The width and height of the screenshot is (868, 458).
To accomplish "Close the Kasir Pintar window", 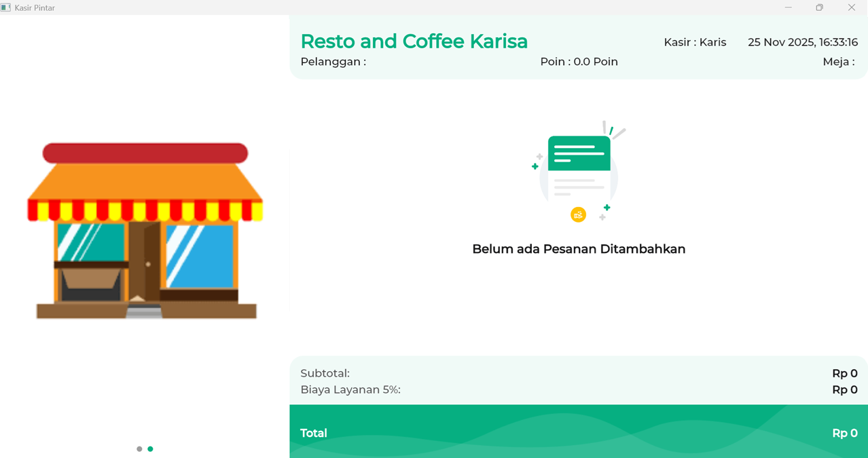I will click(851, 7).
